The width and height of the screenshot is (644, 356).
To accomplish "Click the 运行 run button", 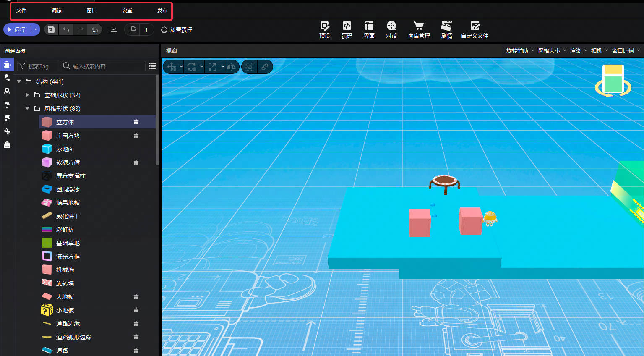I will tap(17, 29).
